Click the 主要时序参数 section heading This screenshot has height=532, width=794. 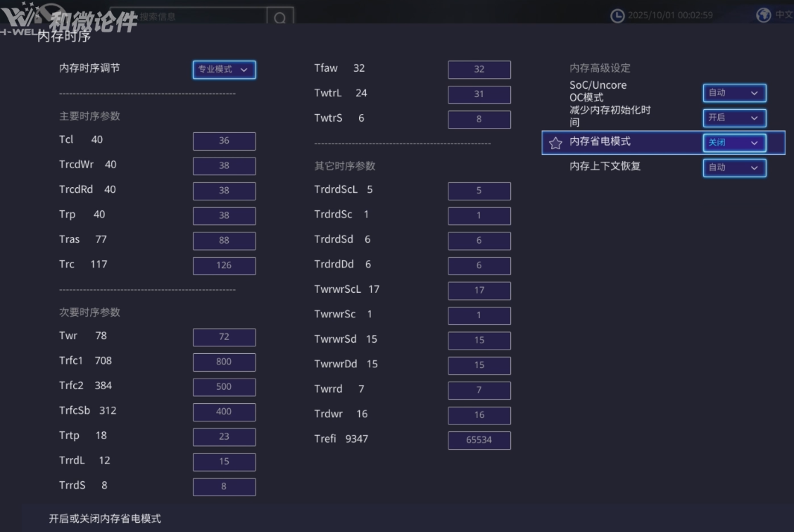89,116
